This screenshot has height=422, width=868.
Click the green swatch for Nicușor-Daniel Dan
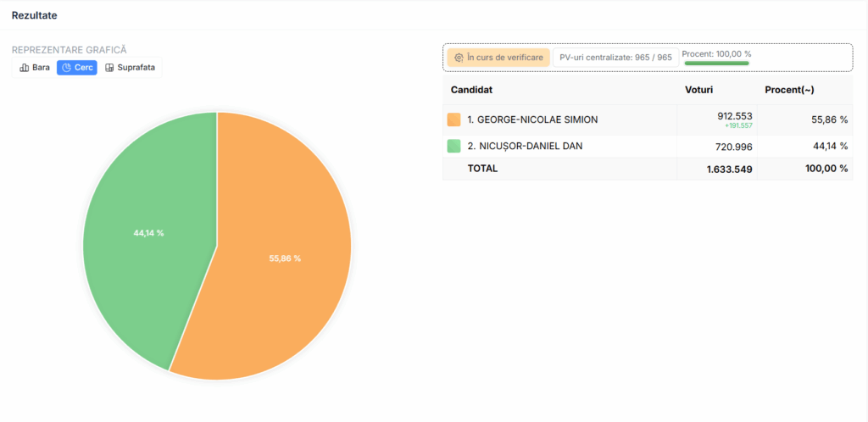453,146
